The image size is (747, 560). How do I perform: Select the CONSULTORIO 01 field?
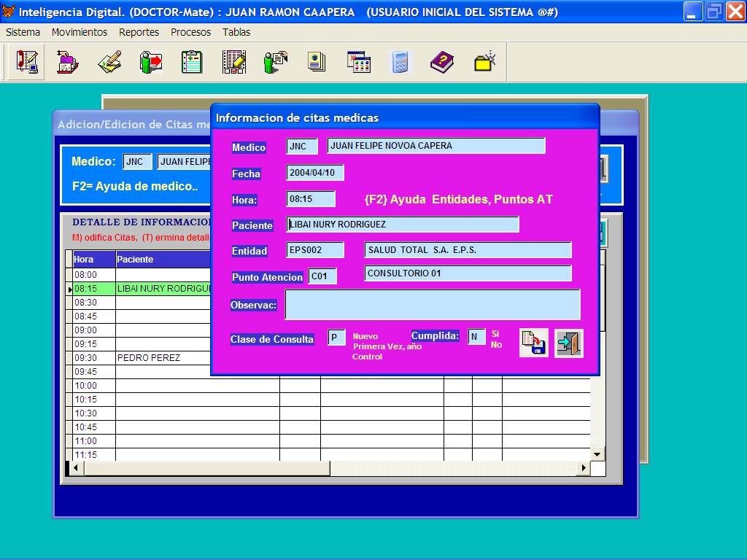468,273
